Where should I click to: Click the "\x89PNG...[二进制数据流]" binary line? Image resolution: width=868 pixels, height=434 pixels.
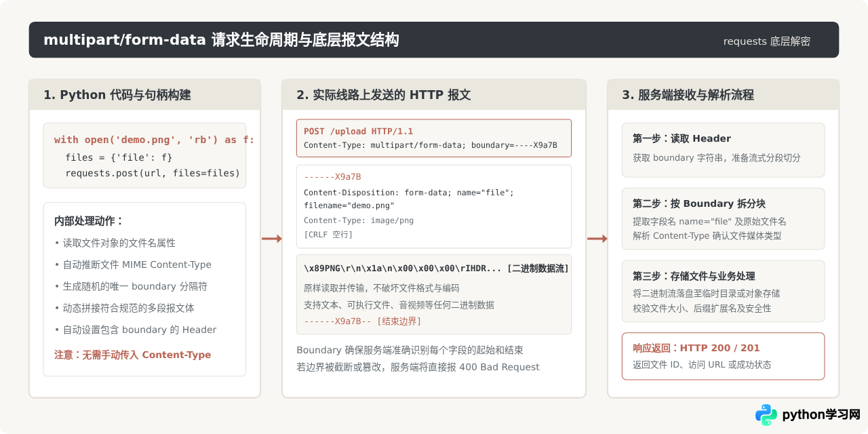[x=436, y=269]
